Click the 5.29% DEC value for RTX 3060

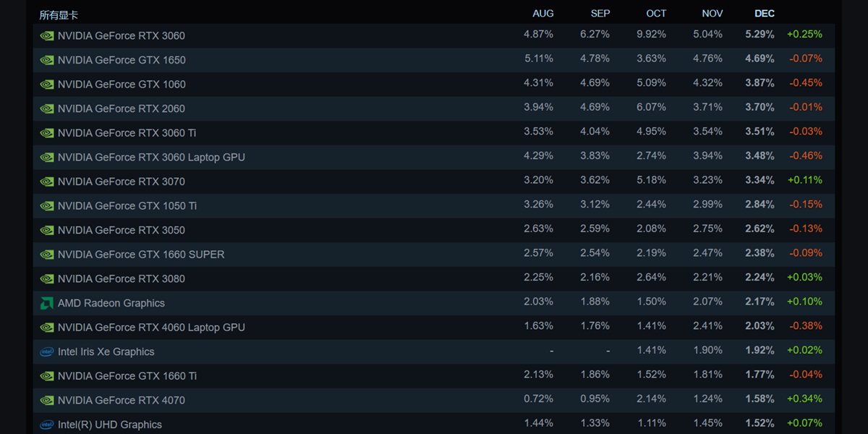759,35
